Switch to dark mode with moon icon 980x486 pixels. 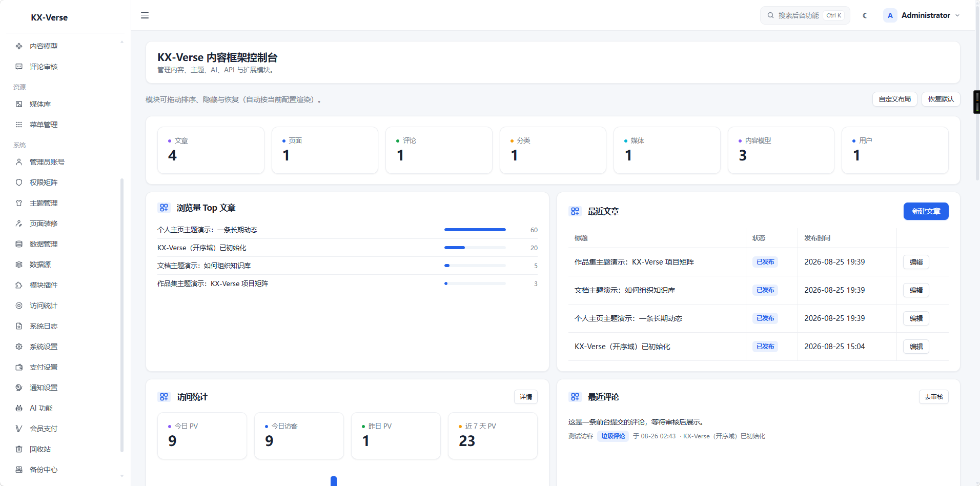[865, 15]
